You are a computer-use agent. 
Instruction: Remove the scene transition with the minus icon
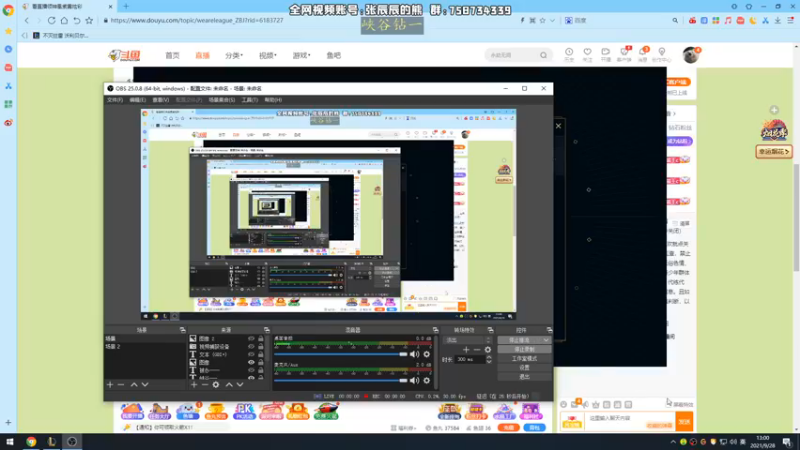pos(477,349)
